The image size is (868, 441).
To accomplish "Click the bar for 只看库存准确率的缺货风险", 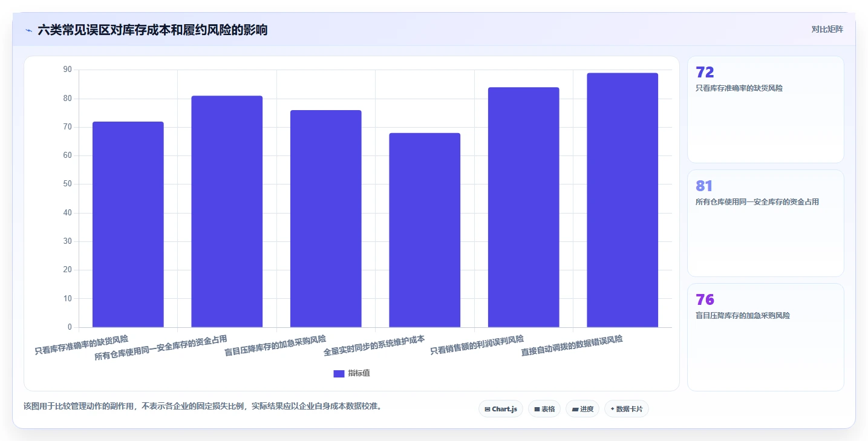I will 128,224.
